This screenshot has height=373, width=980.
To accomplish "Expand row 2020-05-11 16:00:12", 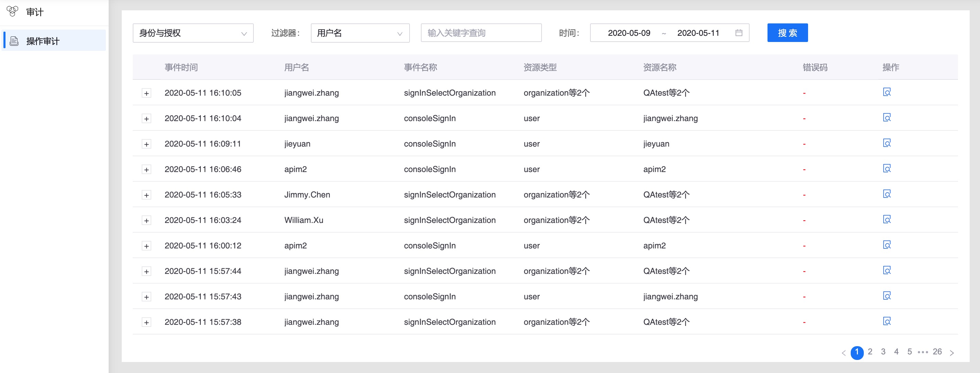I will coord(146,246).
